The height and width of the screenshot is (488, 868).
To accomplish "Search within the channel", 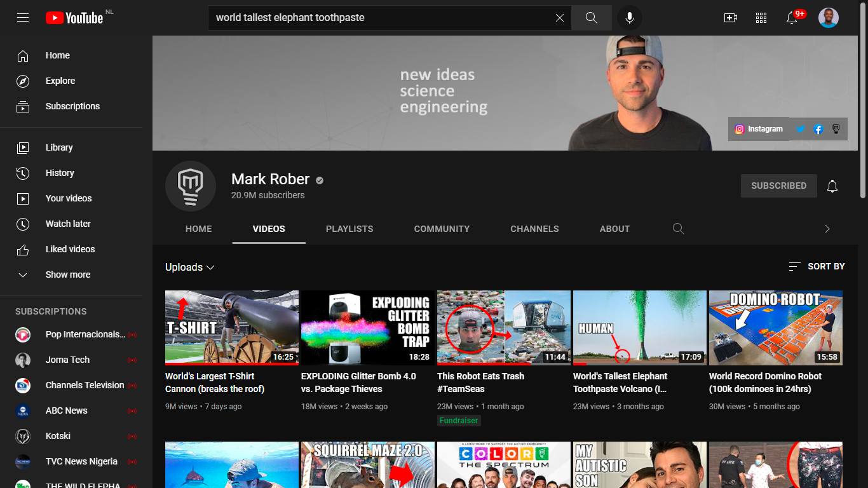I will point(679,229).
